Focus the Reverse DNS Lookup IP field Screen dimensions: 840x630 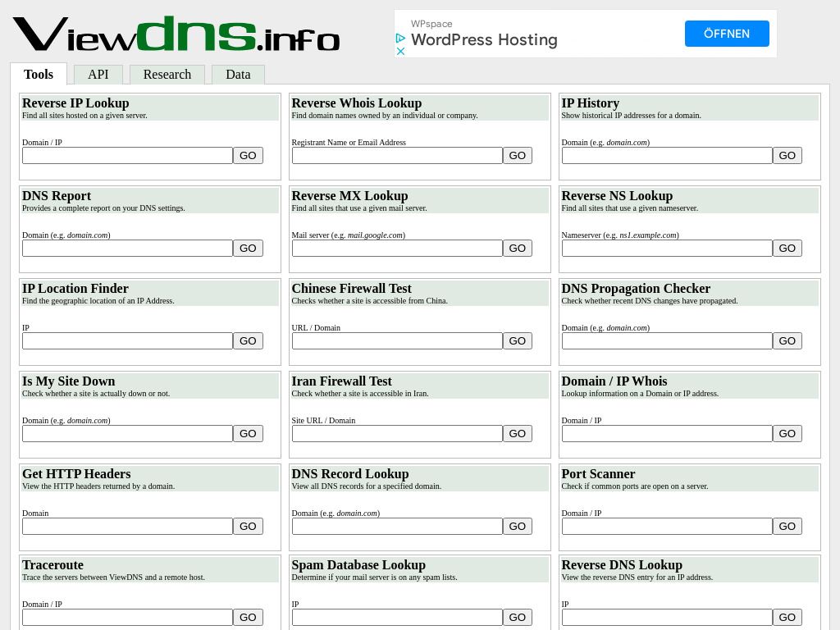point(667,617)
